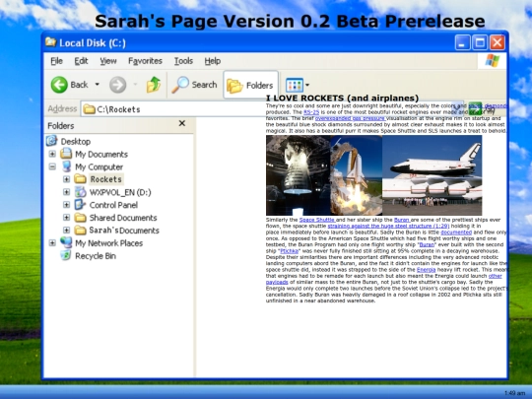Expand the My Documents tree node
Viewport: 532px width, 399px height.
click(52, 154)
